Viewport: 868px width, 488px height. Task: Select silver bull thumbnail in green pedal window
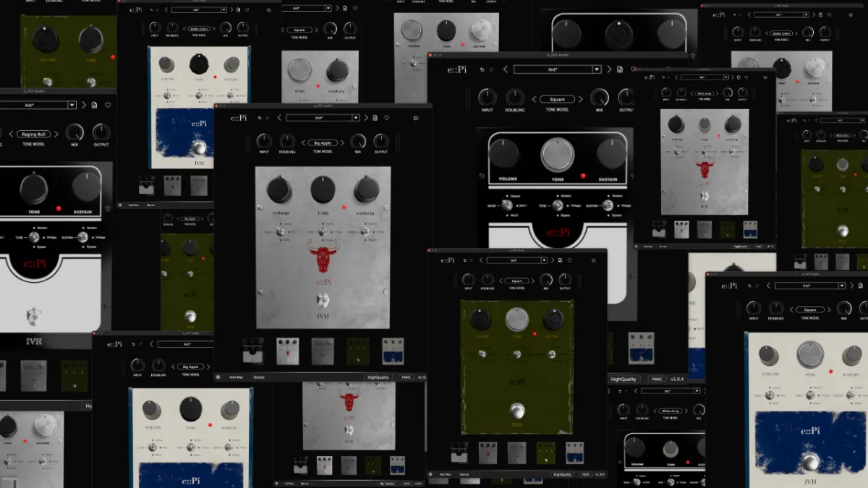tap(488, 453)
